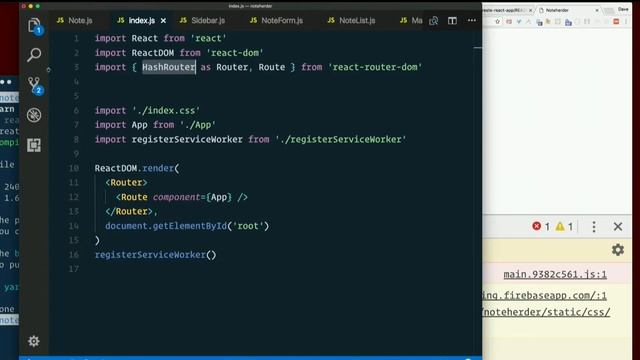Screen dimensions: 640x360
Task: Click the Dave profile button in Chrome
Action: [623, 9]
